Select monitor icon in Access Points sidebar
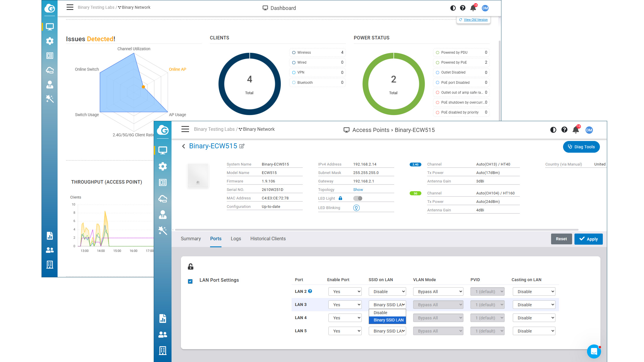Viewport: 644px width, 362px height. 163,150
